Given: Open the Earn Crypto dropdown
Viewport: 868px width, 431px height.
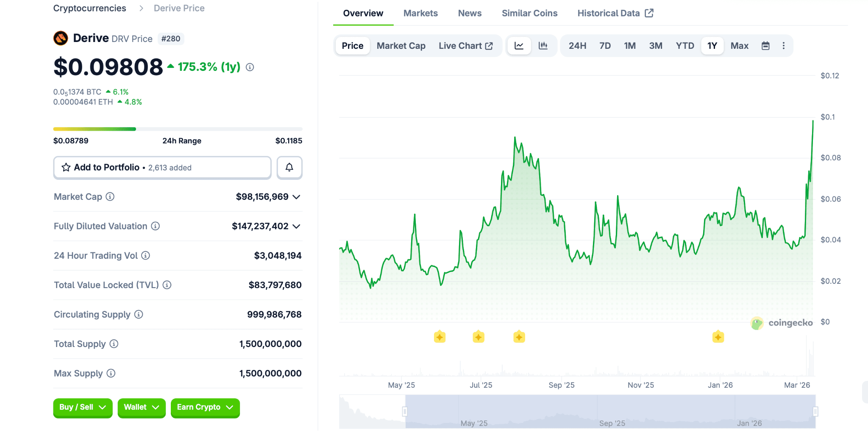Looking at the screenshot, I should pos(205,407).
